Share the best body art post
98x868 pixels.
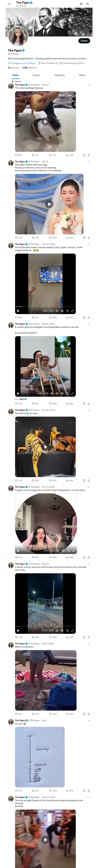click(89, 480)
